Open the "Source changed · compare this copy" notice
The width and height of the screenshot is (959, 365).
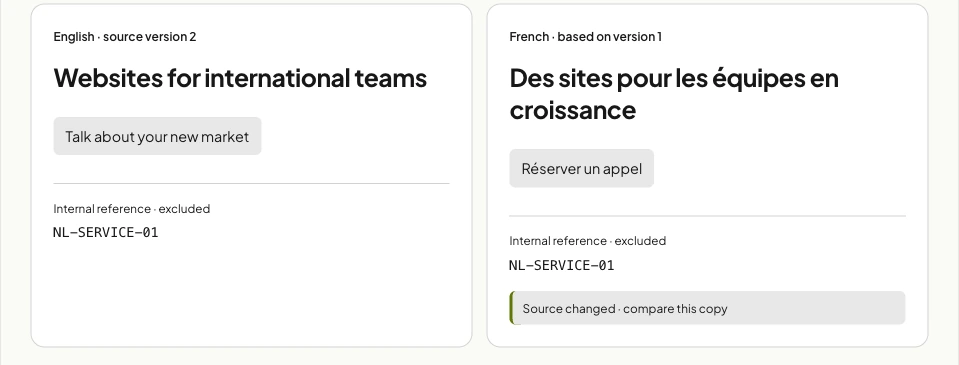707,308
